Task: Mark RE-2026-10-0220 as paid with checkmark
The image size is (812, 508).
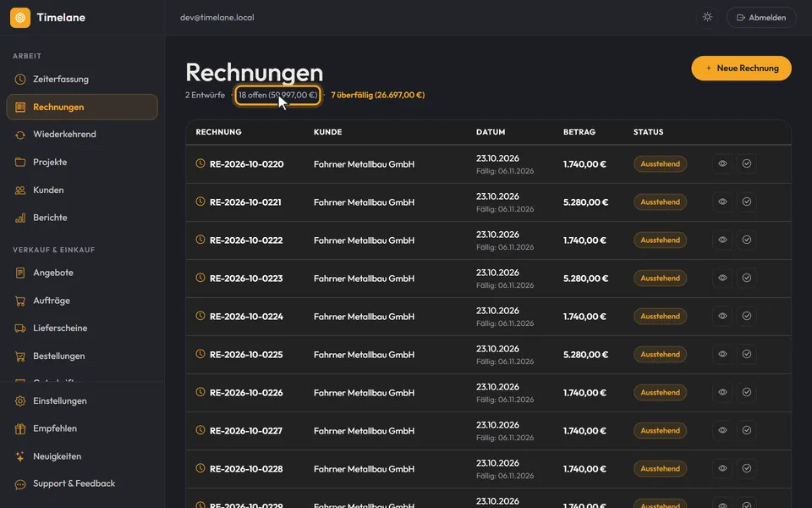Action: tap(747, 163)
